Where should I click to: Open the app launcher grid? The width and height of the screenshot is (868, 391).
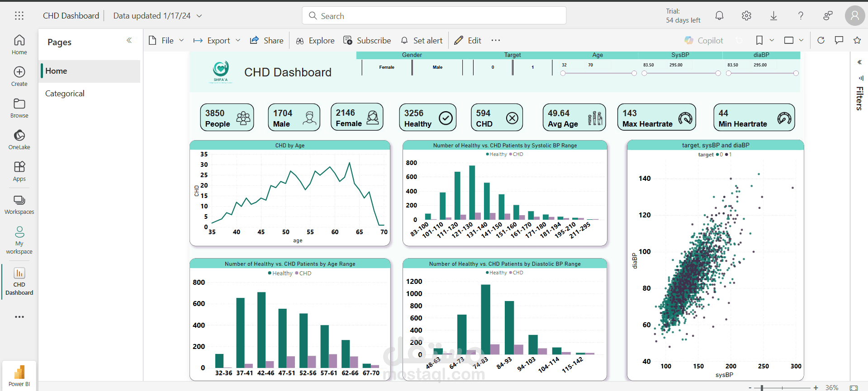(19, 16)
